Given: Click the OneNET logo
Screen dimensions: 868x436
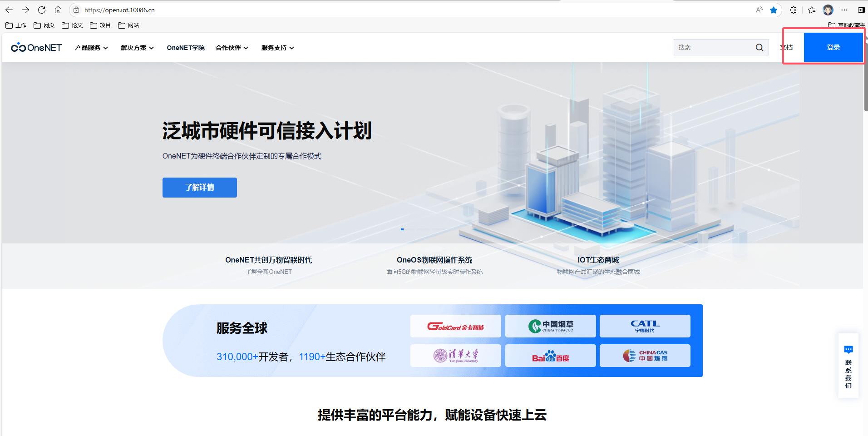Looking at the screenshot, I should (36, 47).
